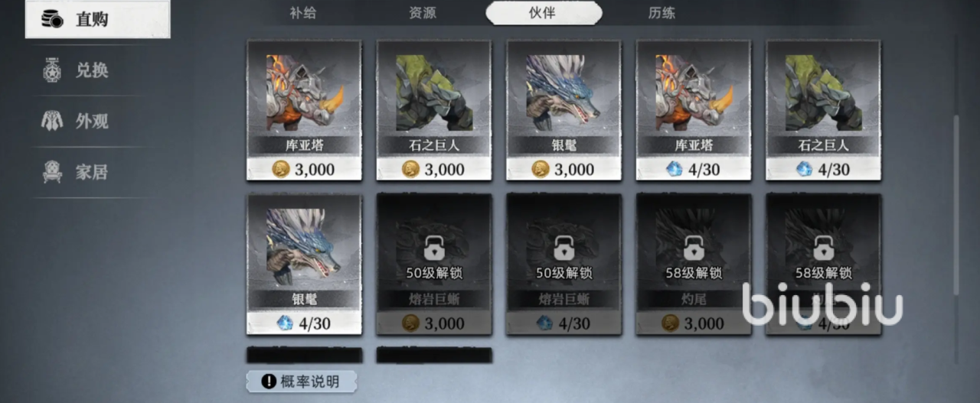Select 石之巨人 card priced 3,000 gold
980x403 pixels.
point(434,110)
